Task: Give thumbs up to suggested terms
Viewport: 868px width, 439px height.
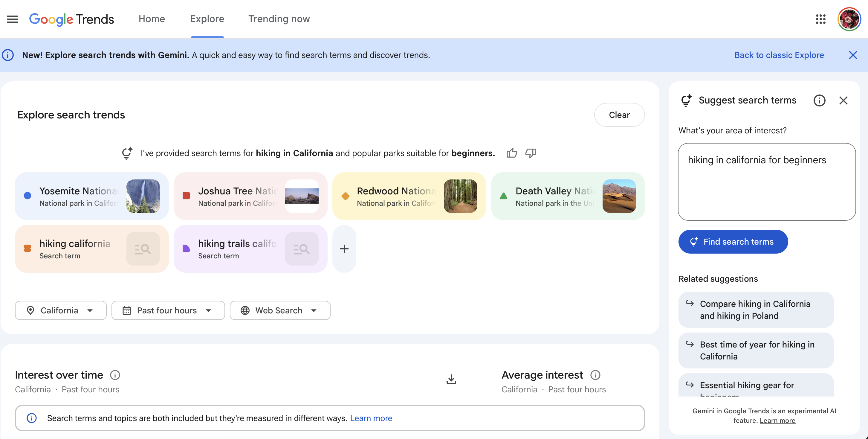Action: (511, 153)
